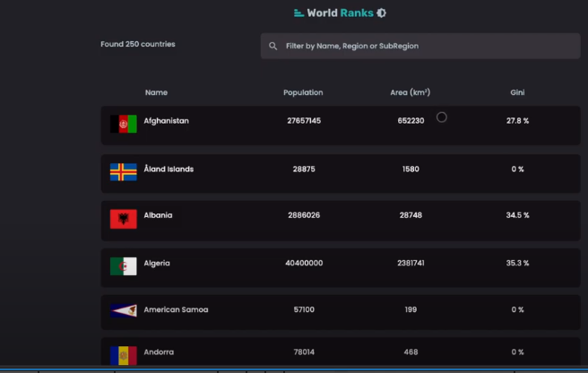The height and width of the screenshot is (373, 588).
Task: Open the American Samoa country name
Action: [x=176, y=309]
